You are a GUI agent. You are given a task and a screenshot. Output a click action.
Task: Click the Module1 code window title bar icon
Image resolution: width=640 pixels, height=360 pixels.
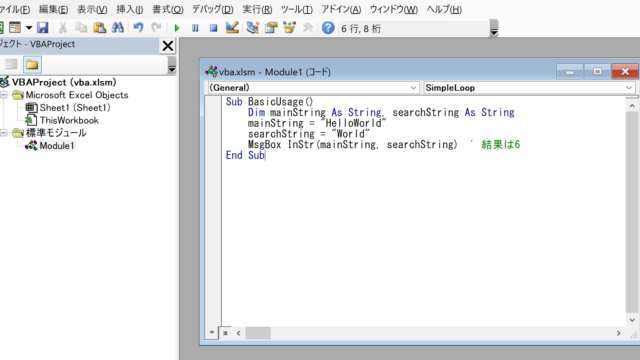(211, 71)
